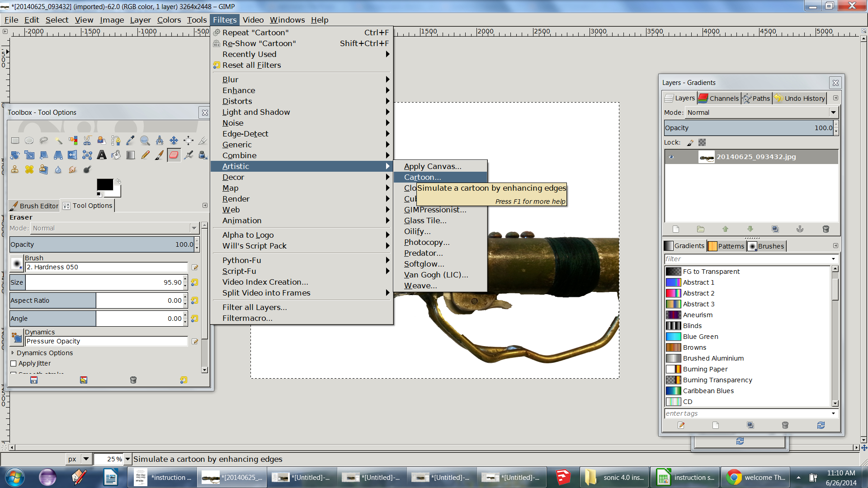Expand the Recently Used submenu
The width and height of the screenshot is (868, 488).
tap(302, 54)
